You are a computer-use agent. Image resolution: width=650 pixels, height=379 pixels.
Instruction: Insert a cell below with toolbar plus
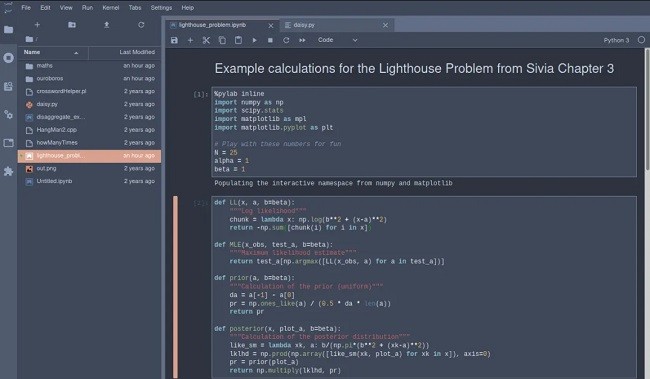click(x=190, y=40)
